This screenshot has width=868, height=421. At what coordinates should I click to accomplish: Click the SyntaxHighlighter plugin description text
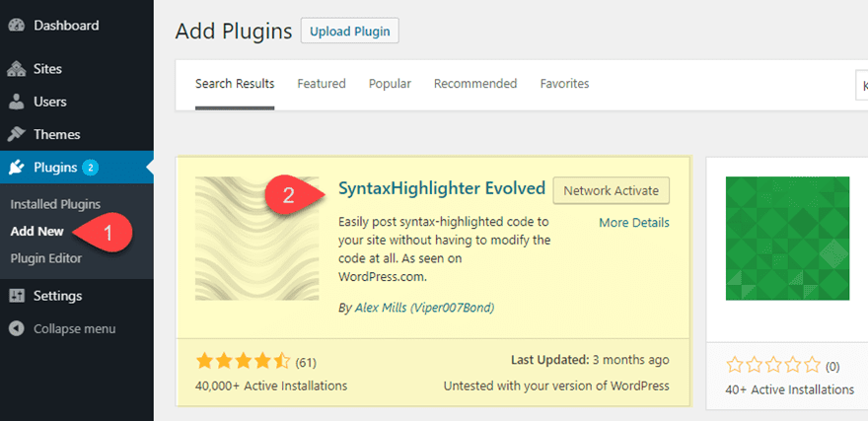click(445, 249)
